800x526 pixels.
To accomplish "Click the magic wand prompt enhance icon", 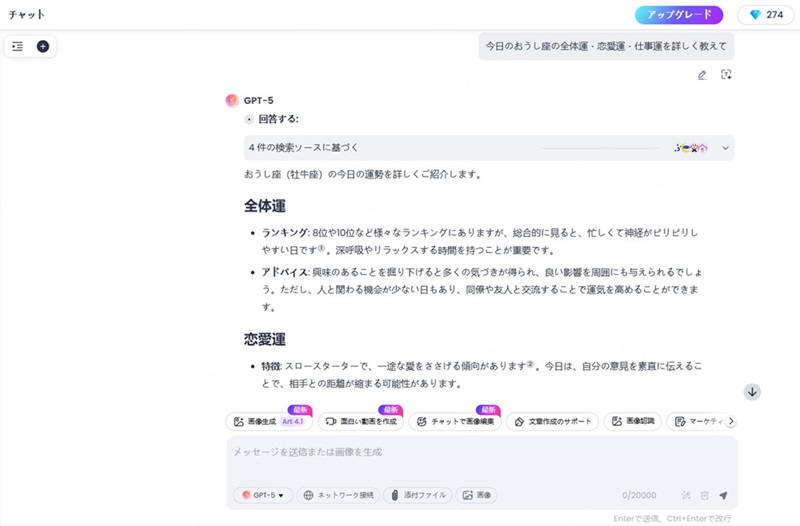I will point(686,495).
